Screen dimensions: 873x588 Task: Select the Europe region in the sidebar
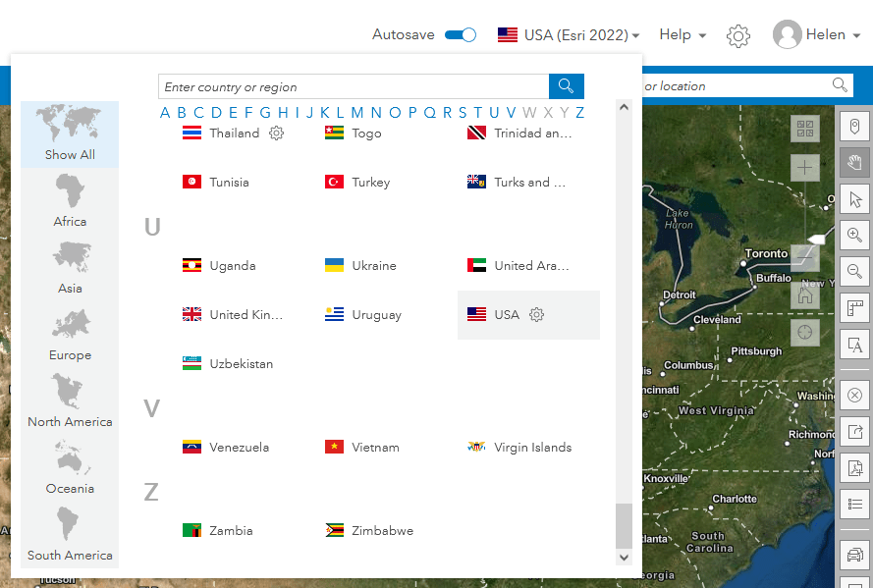[69, 334]
